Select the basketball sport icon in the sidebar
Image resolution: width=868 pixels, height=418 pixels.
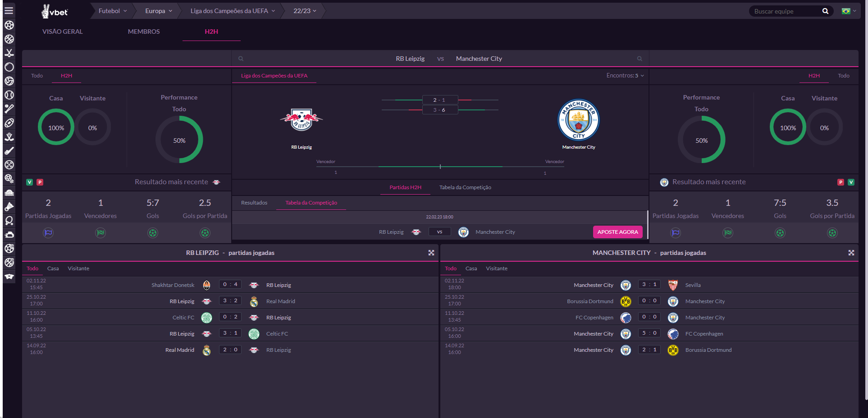(x=9, y=39)
